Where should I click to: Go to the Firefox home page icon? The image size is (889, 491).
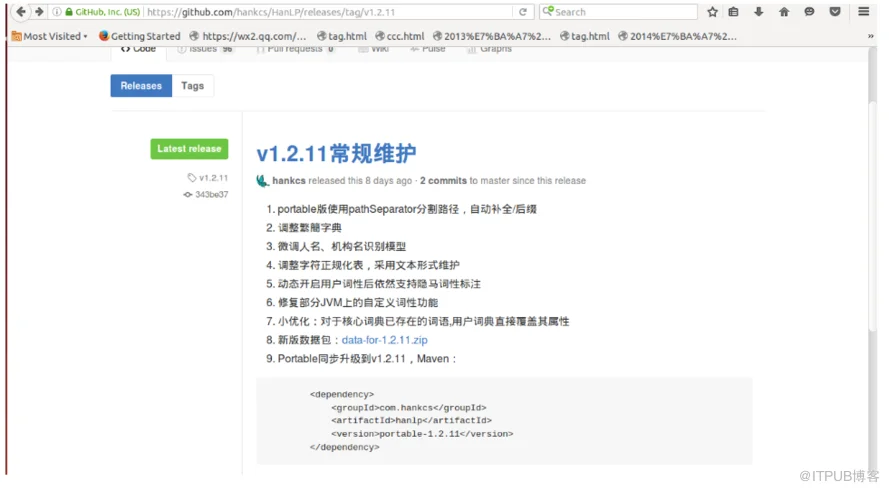click(784, 12)
